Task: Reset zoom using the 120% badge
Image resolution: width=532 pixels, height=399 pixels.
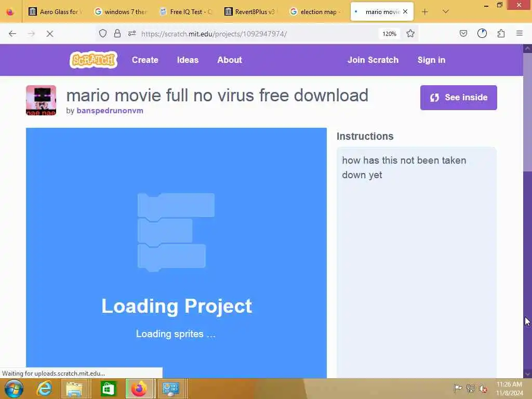Action: (x=389, y=34)
